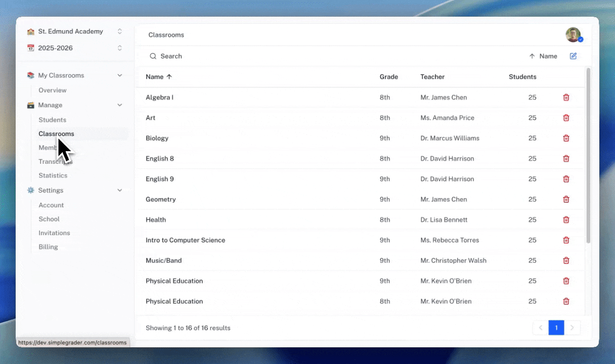Open the new classroom edit icon
Screen dimensions: 615x364
tap(573, 56)
